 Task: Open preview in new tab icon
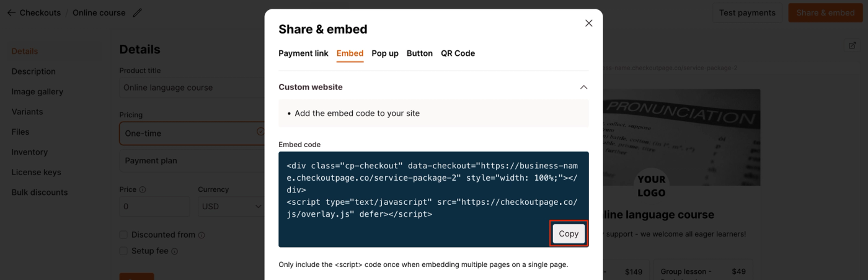[852, 45]
